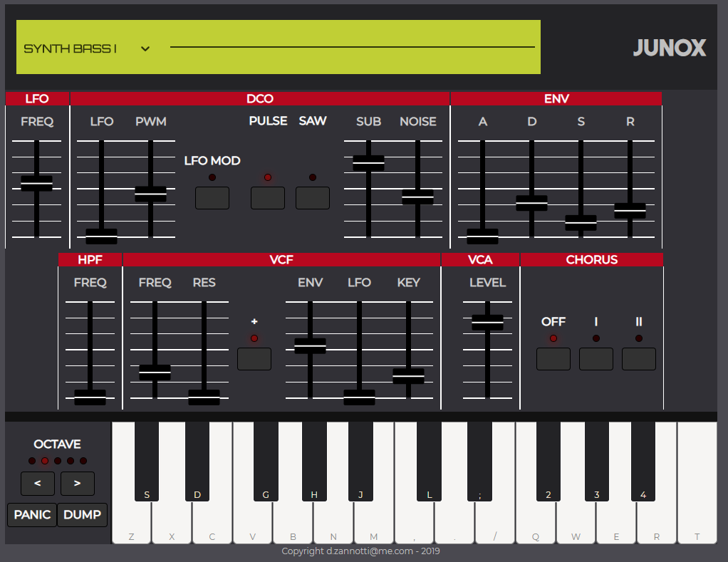The width and height of the screenshot is (728, 562).
Task: Play the white key labeled E
Action: pos(616,522)
